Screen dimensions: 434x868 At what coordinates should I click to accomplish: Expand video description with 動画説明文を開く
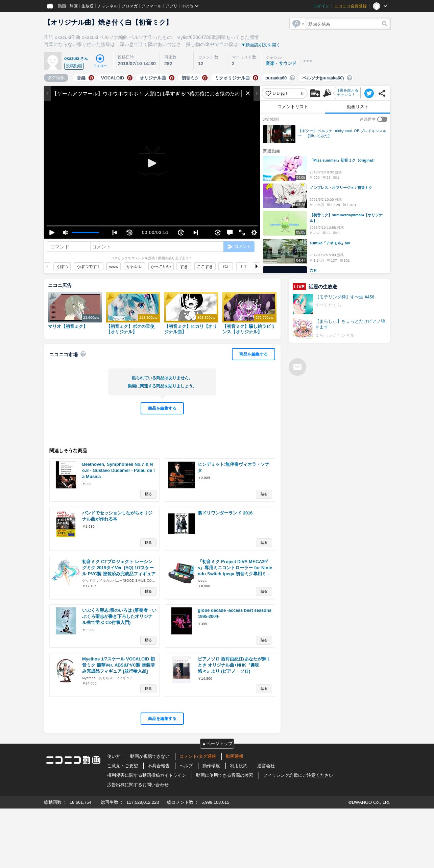[260, 45]
